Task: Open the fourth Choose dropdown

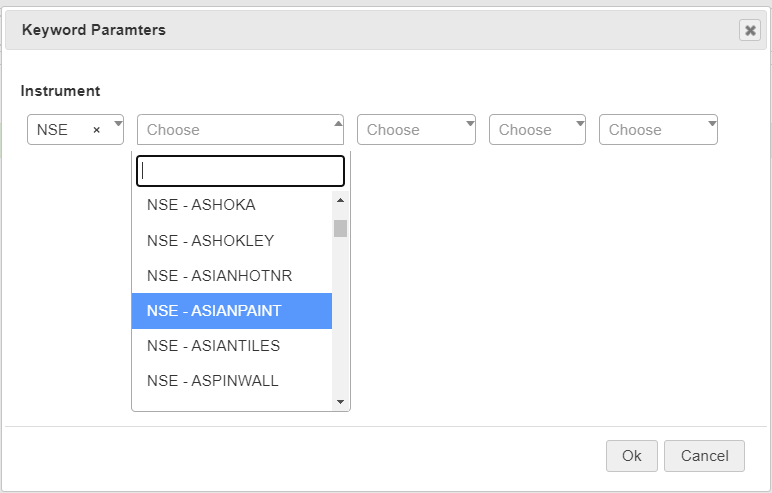Action: (x=537, y=130)
